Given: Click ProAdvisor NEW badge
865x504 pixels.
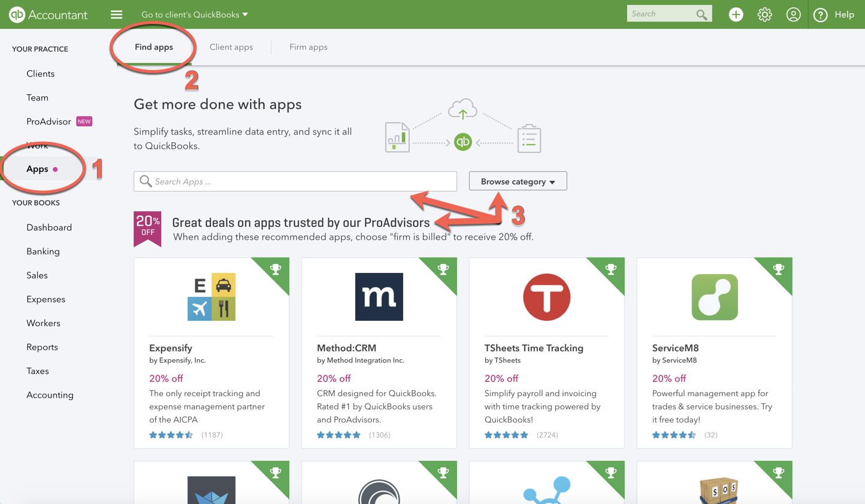Looking at the screenshot, I should (84, 122).
